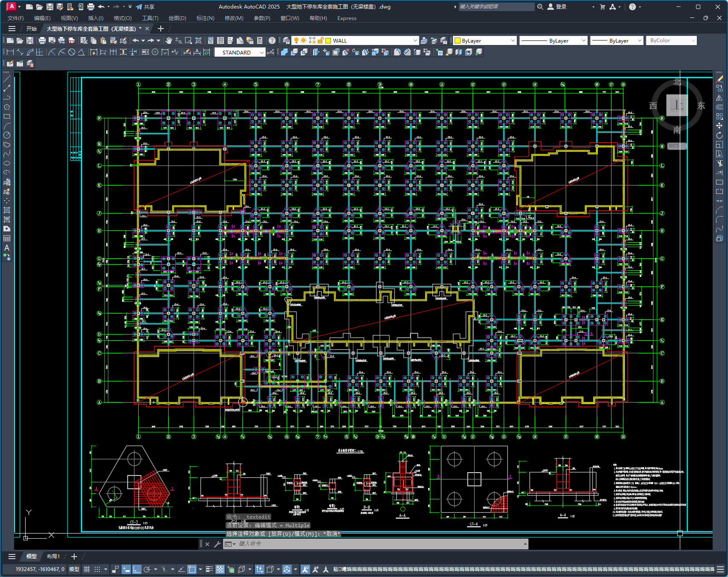Click the 开始 start tab
Viewport: 728px width, 577px height.
32,29
